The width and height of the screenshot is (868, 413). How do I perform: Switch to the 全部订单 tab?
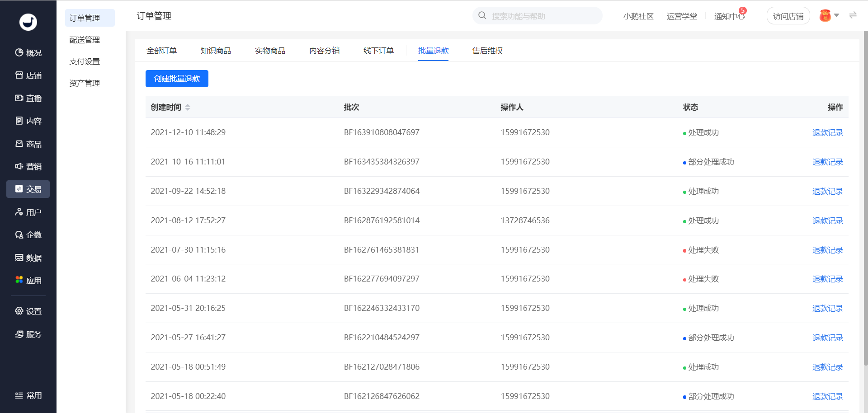point(161,51)
